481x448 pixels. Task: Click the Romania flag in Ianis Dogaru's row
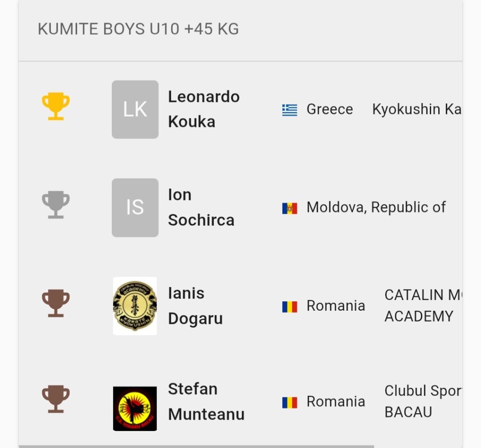pos(289,307)
